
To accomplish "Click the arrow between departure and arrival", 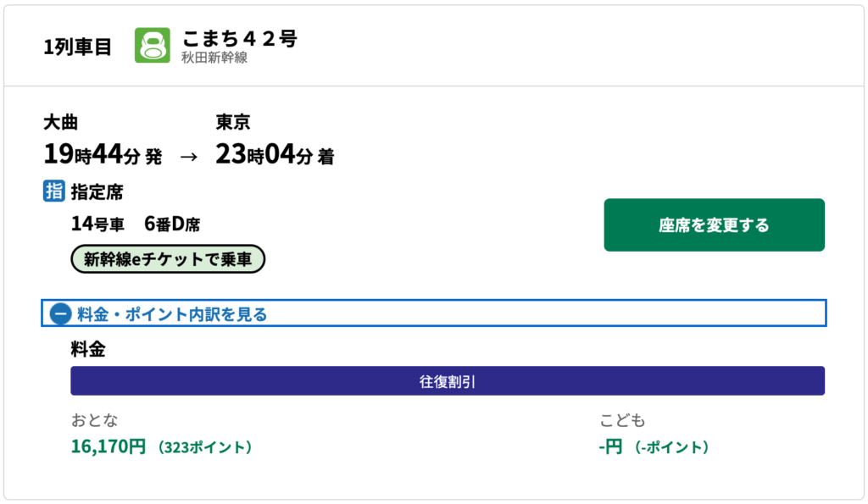I will [x=189, y=156].
